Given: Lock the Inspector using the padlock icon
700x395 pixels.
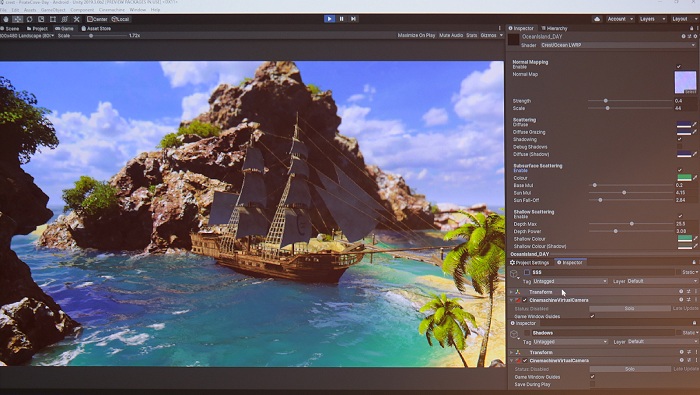Looking at the screenshot, I should (692, 28).
